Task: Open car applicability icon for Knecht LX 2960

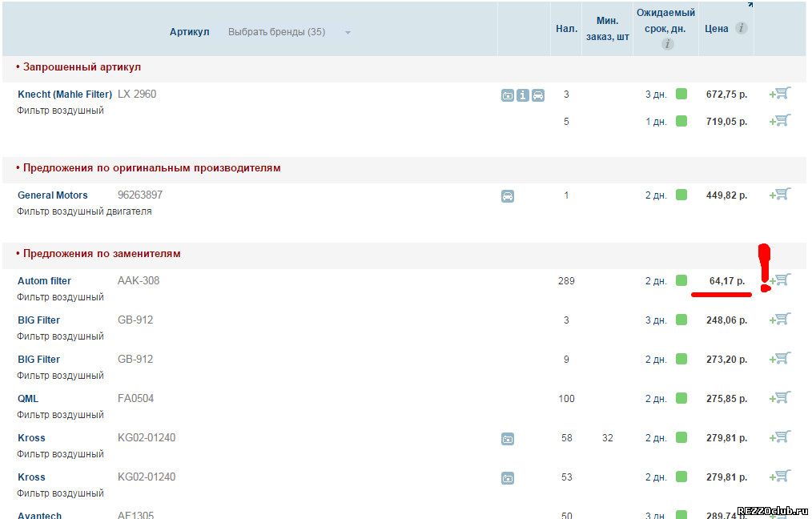Action: coord(538,95)
